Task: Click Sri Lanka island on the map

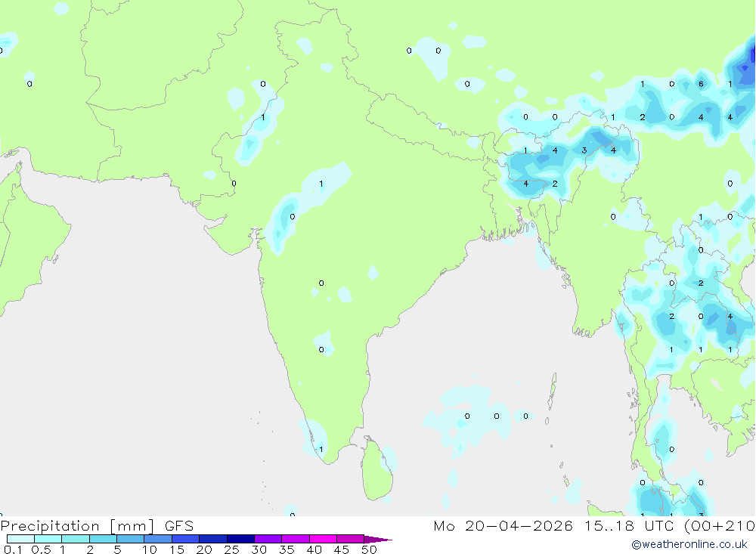Action: (x=377, y=470)
